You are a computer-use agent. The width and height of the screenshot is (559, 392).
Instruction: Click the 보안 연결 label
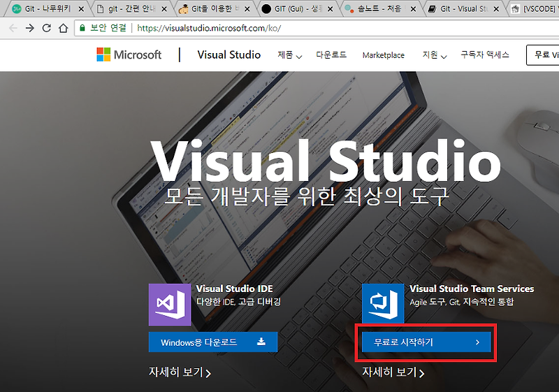coord(108,28)
